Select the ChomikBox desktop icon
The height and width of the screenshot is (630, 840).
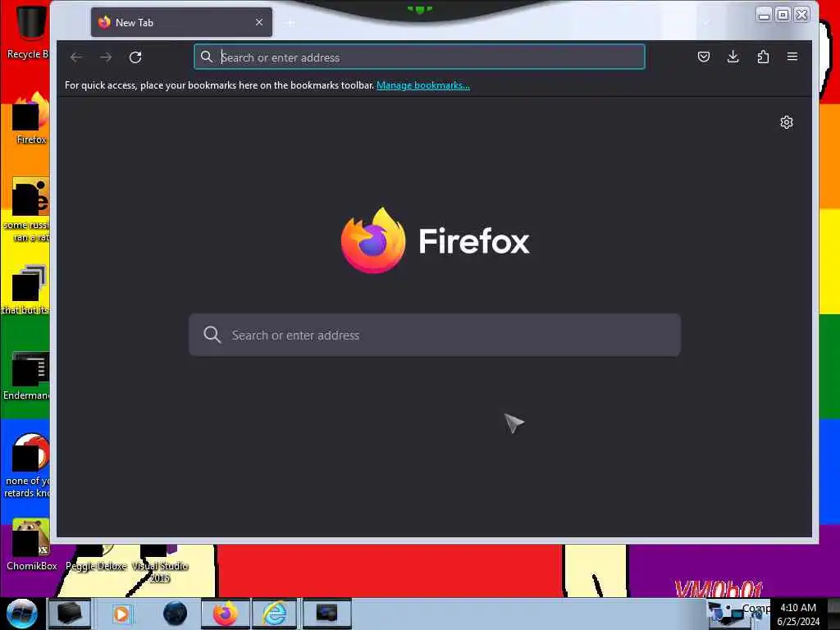(31, 545)
